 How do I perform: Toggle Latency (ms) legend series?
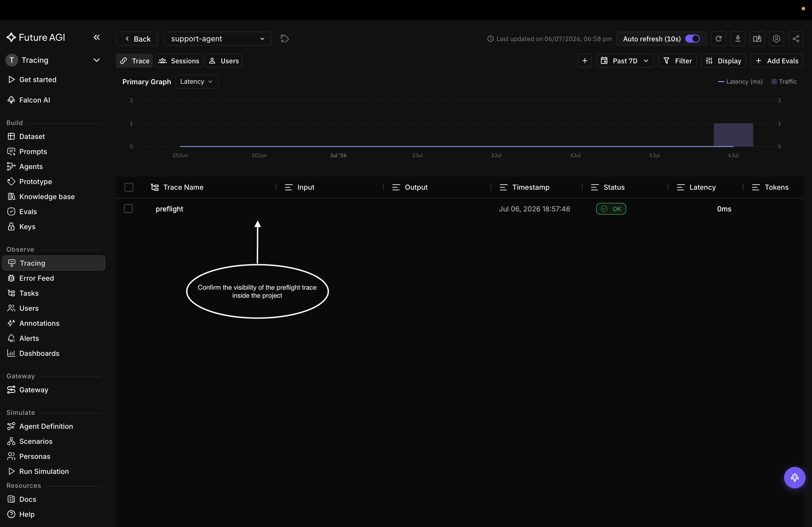740,82
